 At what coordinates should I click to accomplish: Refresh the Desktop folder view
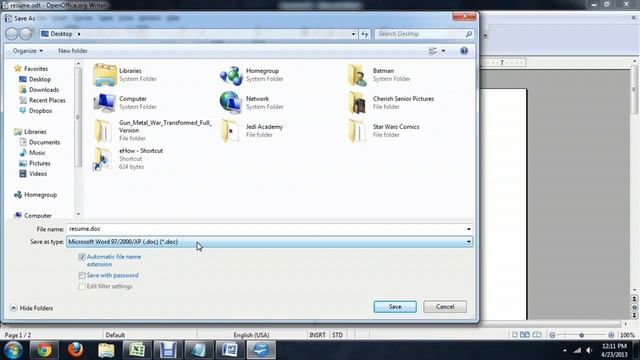(x=364, y=34)
